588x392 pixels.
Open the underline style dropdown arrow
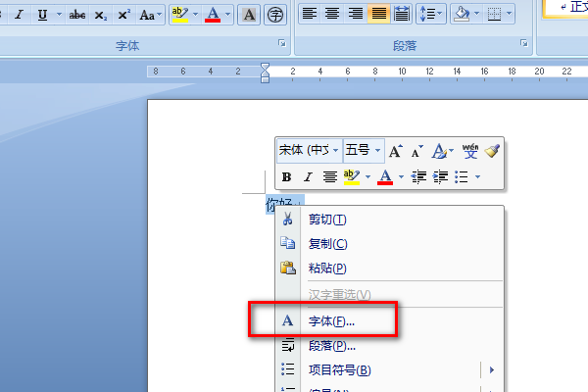point(59,15)
